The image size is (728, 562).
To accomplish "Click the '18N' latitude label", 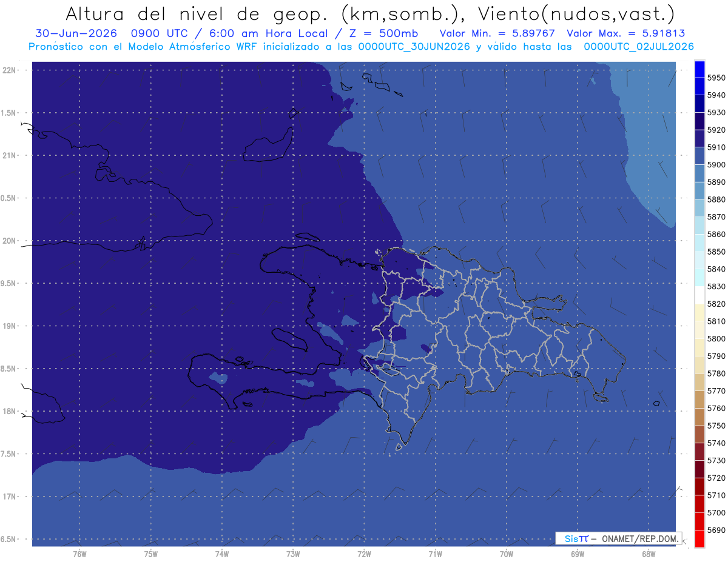I will tap(9, 411).
